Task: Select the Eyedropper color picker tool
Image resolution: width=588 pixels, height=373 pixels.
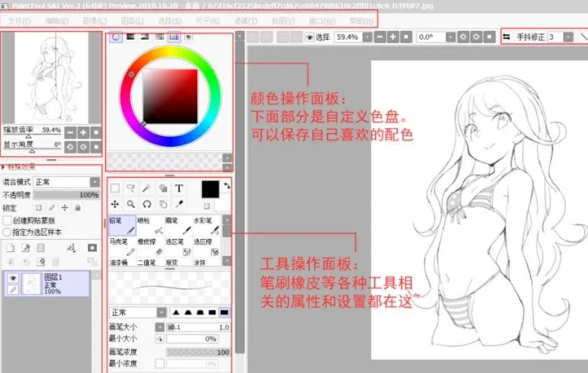Action: (x=179, y=204)
